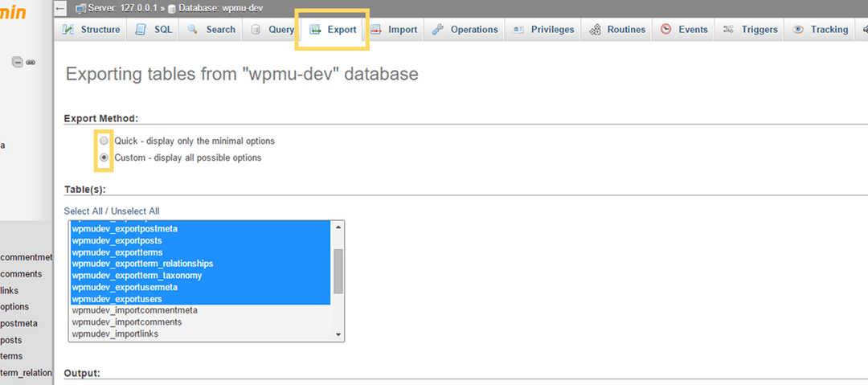The height and width of the screenshot is (385, 868).
Task: Click the Operations wrench icon
Action: [x=438, y=30]
